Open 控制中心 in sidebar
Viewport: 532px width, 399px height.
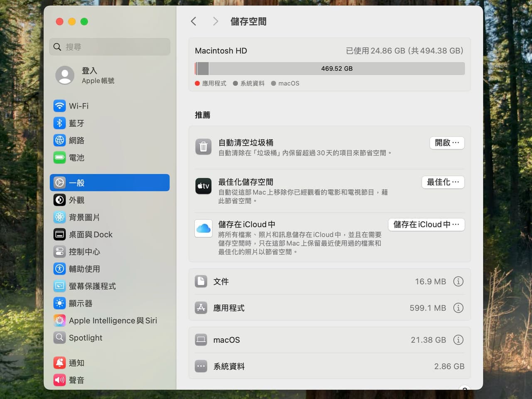click(x=109, y=252)
